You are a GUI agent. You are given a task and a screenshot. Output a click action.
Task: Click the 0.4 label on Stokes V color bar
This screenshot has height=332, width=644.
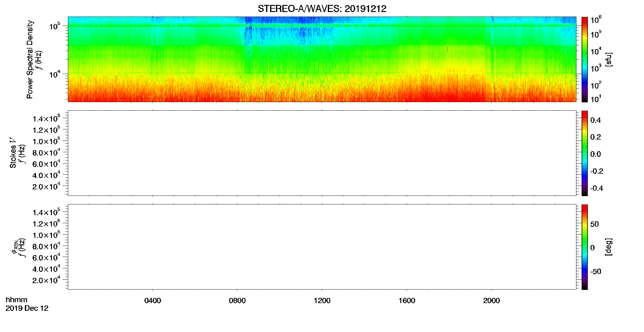point(595,120)
